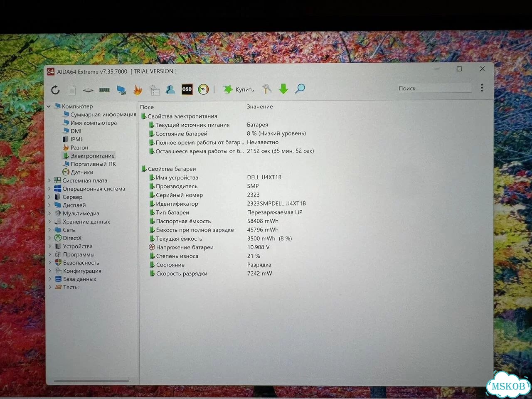Screen dimensions: 532x399
Task: Open the sensor gauge panel icon
Action: [203, 89]
